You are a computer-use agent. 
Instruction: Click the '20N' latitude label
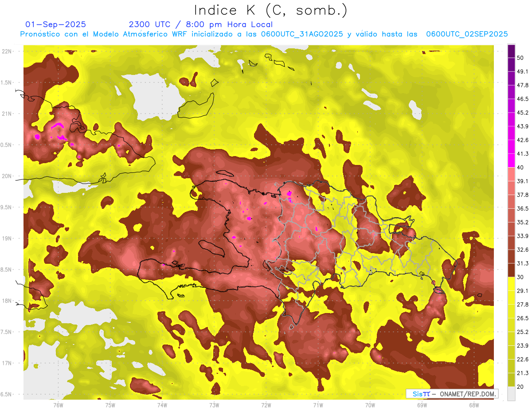click(x=7, y=176)
